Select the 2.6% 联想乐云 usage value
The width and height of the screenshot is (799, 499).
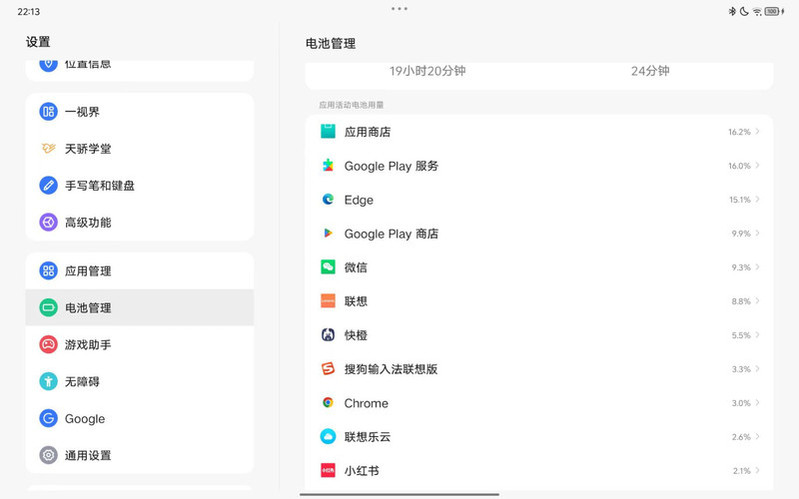(741, 437)
